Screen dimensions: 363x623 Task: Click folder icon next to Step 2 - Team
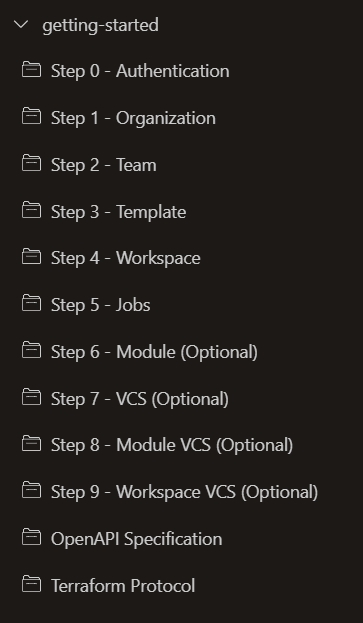click(31, 163)
